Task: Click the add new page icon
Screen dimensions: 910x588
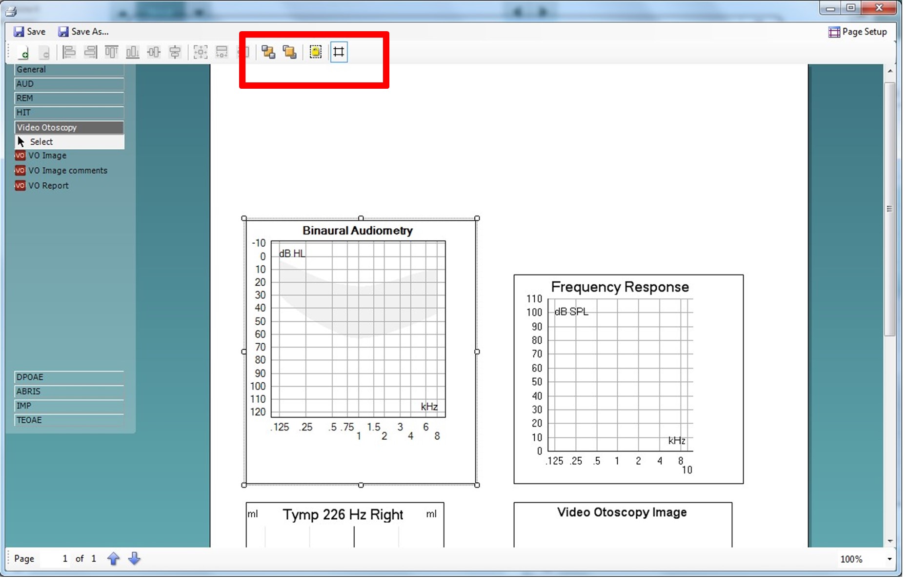Action: [23, 52]
